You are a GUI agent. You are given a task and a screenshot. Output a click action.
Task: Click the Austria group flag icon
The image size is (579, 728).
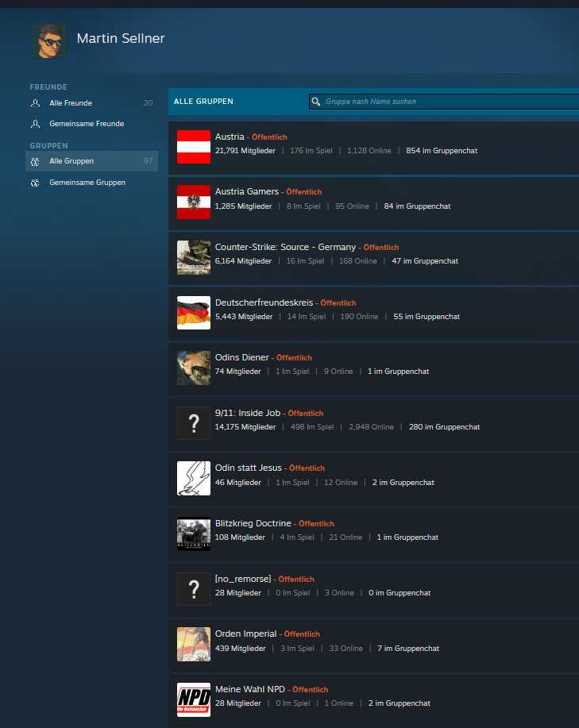194,147
